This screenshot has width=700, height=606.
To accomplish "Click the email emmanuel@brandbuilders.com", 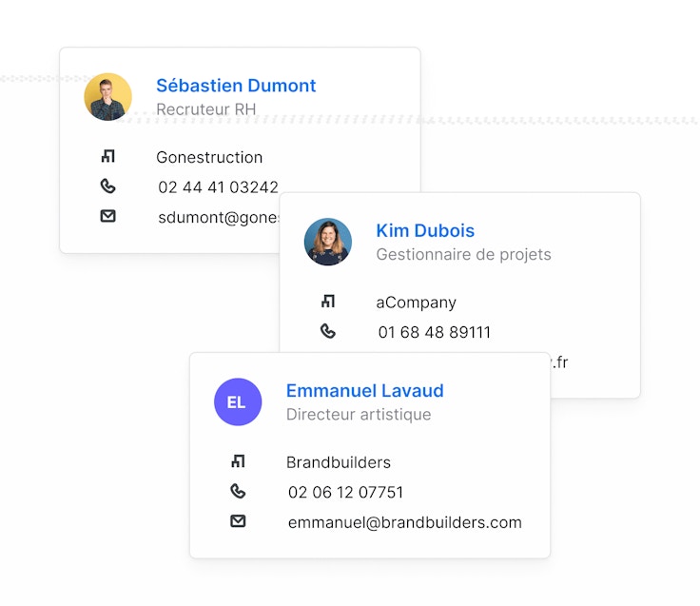I will pyautogui.click(x=404, y=522).
